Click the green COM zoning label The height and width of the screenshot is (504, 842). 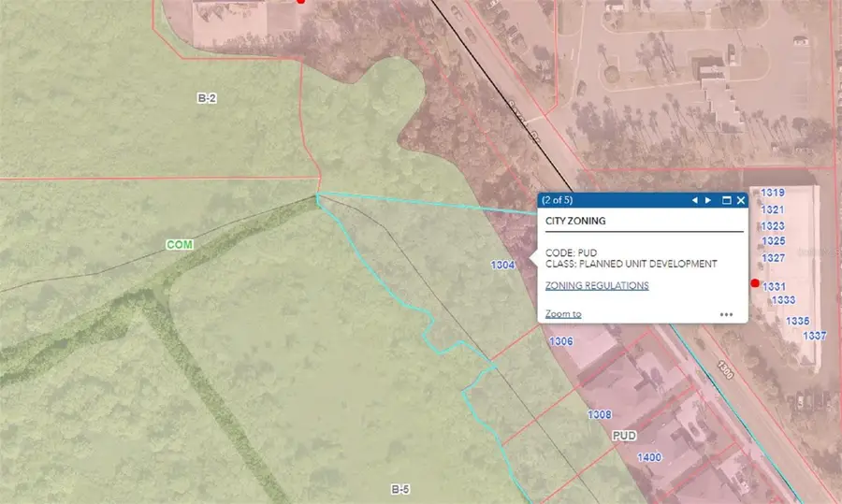pyautogui.click(x=180, y=244)
